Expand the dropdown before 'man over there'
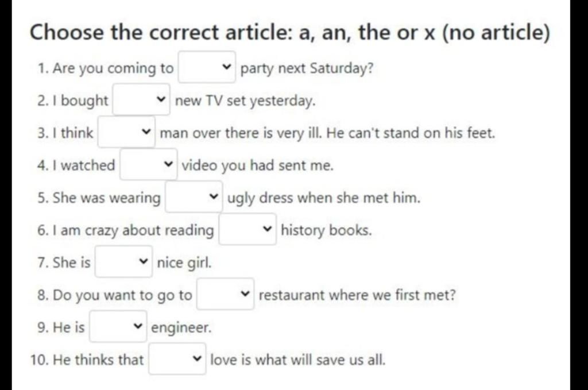The width and height of the screenshot is (588, 390). coord(127,132)
